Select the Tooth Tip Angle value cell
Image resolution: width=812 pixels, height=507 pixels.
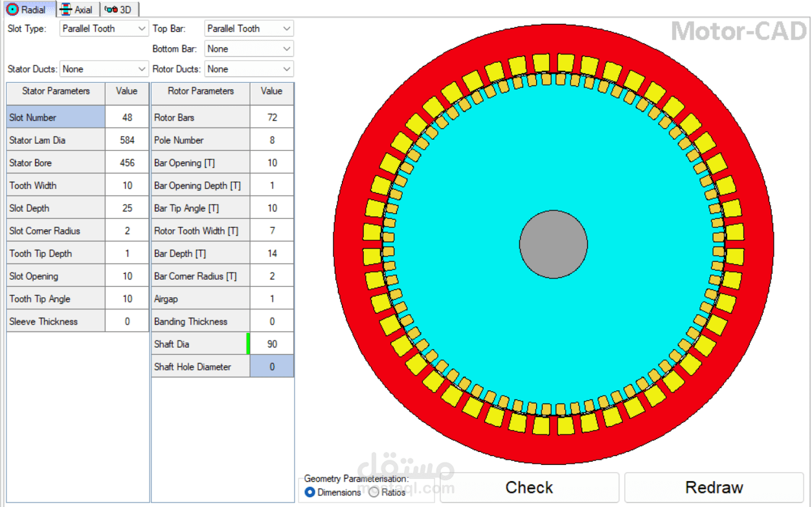tap(127, 299)
